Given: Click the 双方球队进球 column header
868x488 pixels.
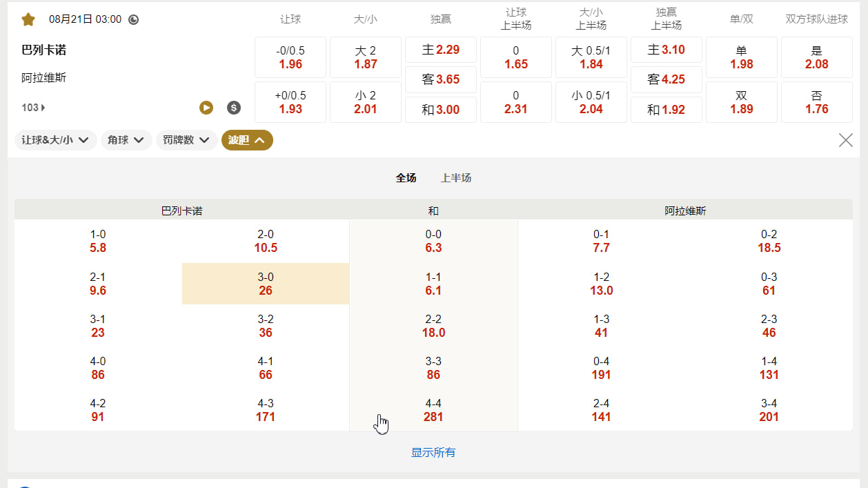Looking at the screenshot, I should pos(817,19).
